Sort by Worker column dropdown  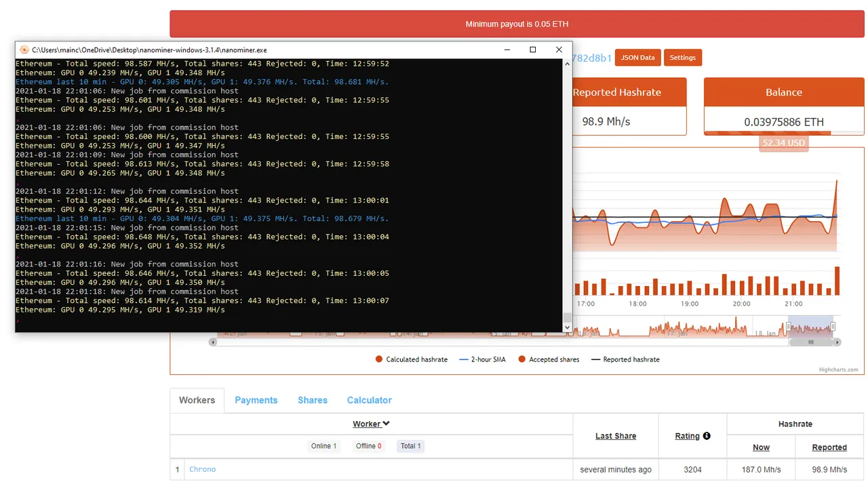click(371, 424)
